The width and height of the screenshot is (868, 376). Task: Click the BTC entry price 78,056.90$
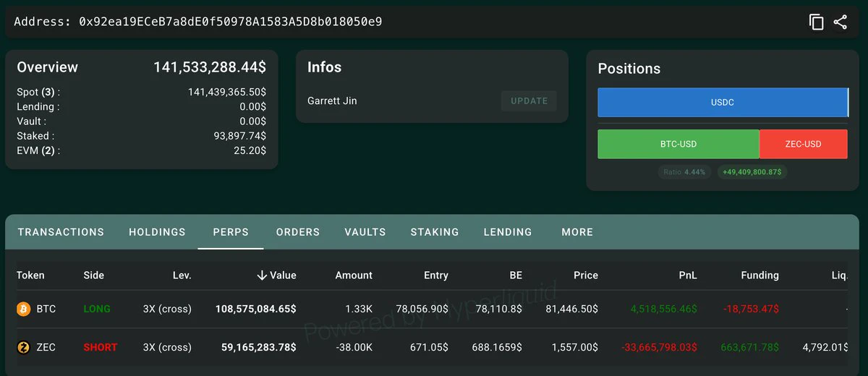point(422,309)
